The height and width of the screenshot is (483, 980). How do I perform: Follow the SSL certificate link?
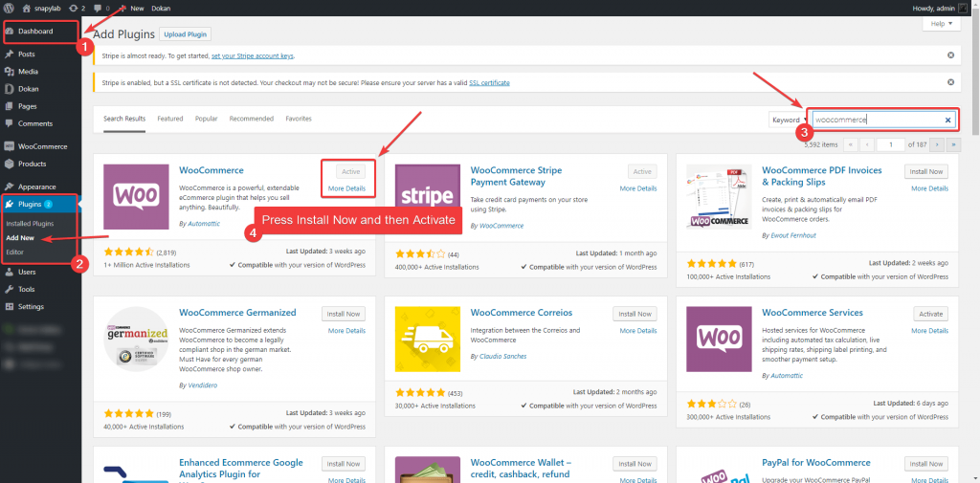pyautogui.click(x=489, y=82)
